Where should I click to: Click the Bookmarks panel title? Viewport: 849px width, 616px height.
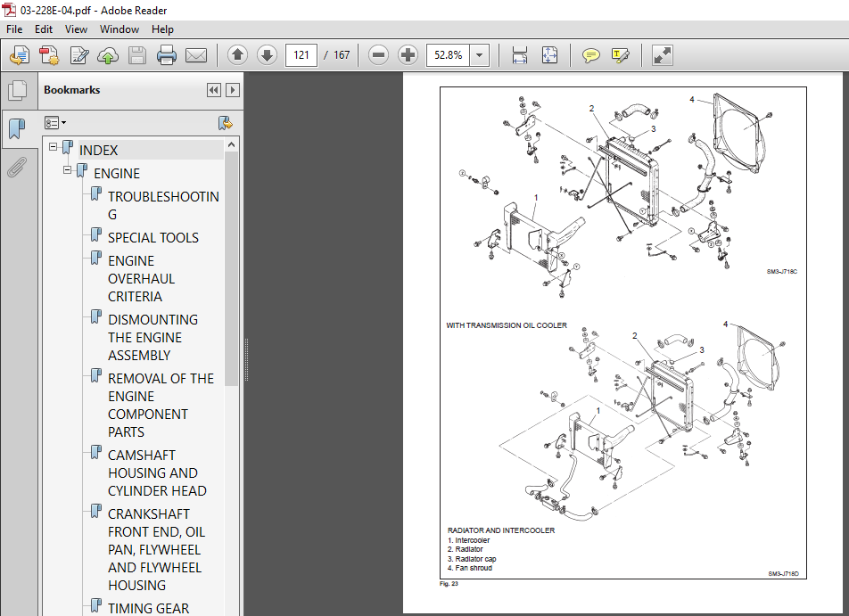(x=72, y=90)
